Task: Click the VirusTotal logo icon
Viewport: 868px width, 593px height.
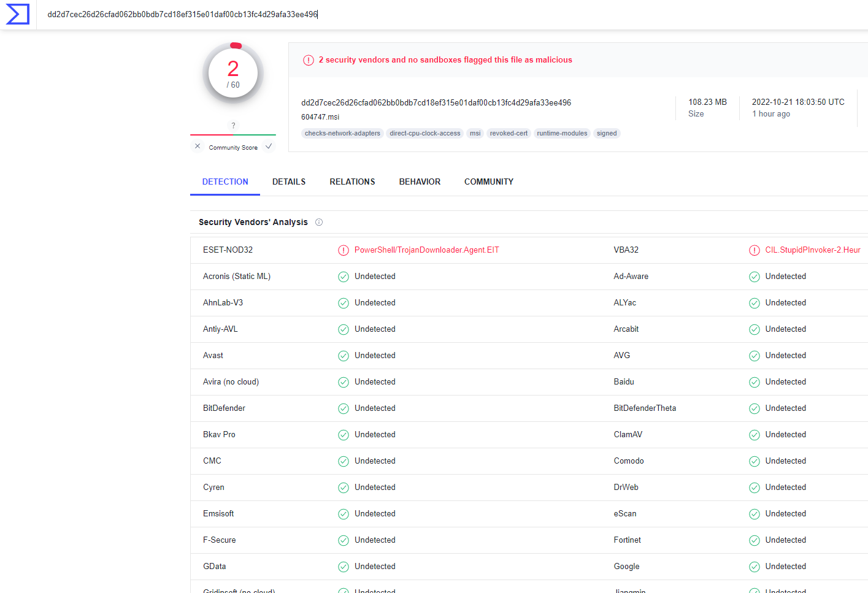Action: [18, 14]
